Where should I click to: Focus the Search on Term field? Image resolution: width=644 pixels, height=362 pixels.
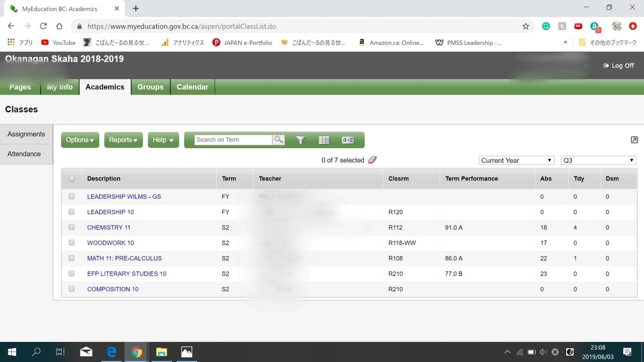click(233, 140)
